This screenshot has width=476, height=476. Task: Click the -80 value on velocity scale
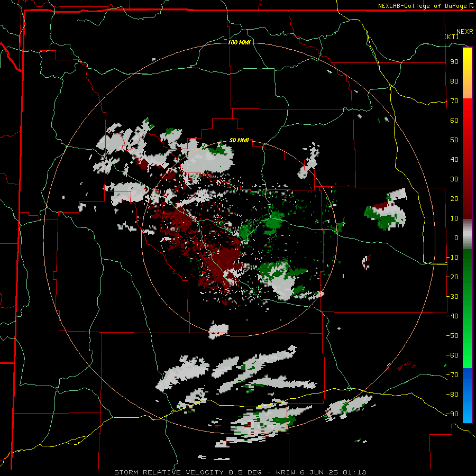(452, 395)
